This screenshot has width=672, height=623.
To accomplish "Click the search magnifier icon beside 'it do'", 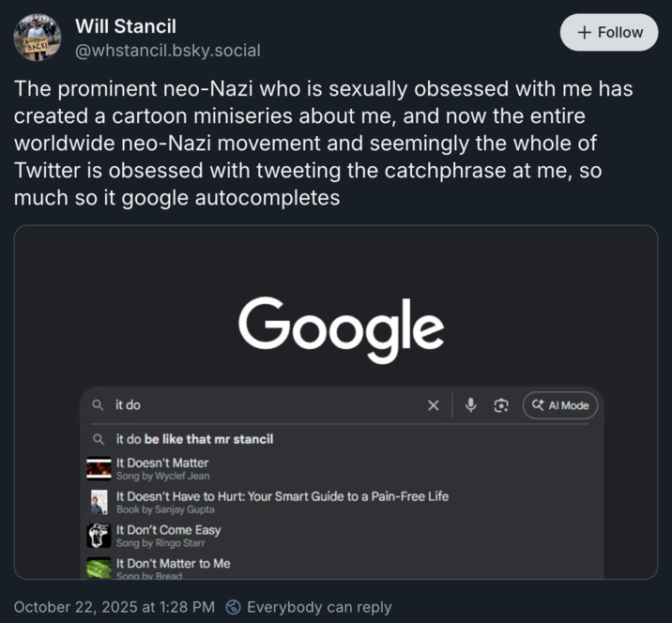I will pyautogui.click(x=98, y=405).
